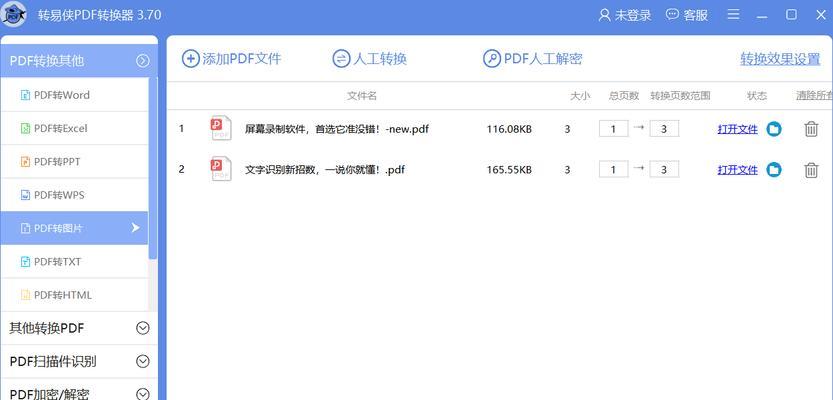The height and width of the screenshot is (400, 833).
Task: Select PDF转图片 in the sidebar
Action: click(74, 228)
